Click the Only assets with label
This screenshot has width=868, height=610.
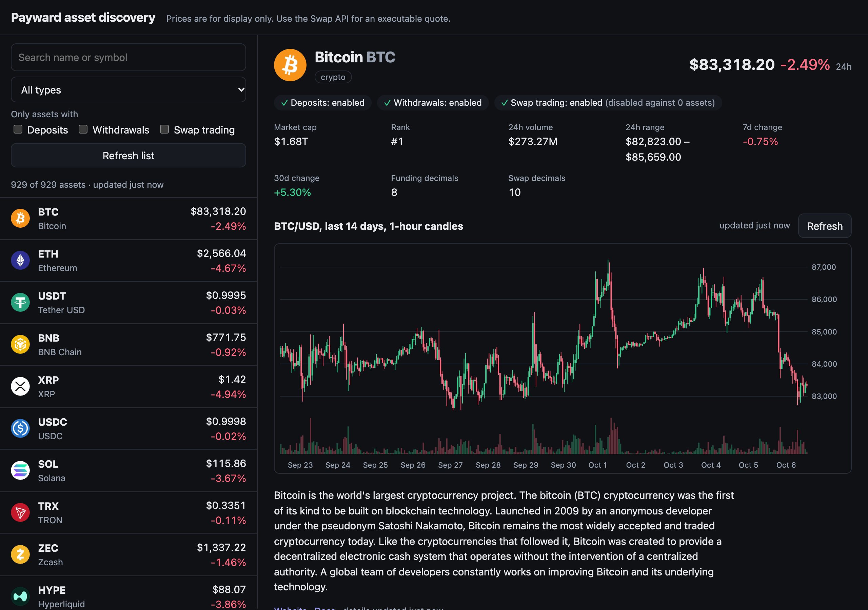[45, 114]
